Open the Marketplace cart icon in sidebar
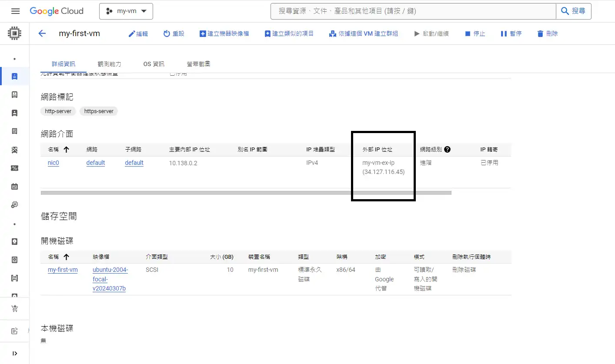 click(x=15, y=308)
